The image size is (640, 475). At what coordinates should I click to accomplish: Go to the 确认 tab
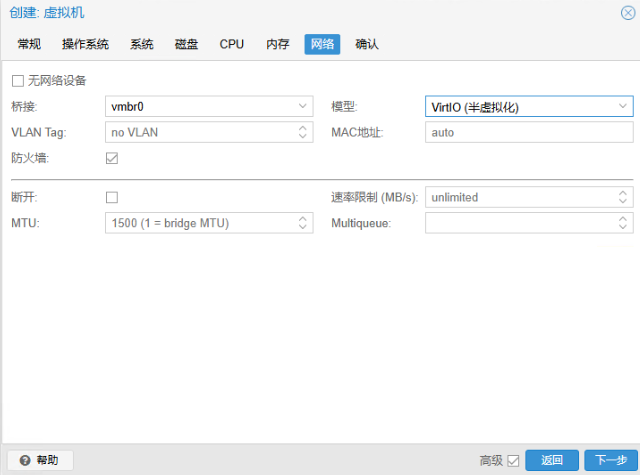point(367,44)
